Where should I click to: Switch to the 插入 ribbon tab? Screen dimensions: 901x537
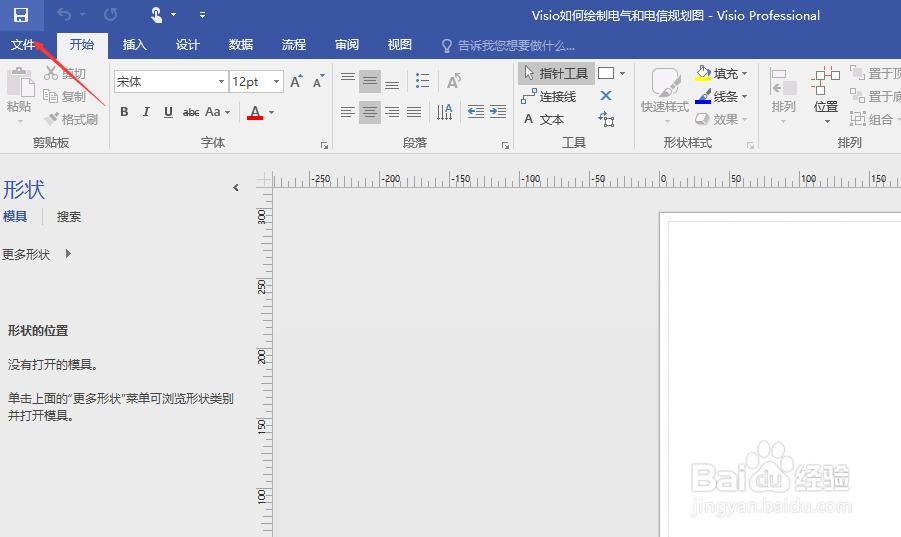[x=134, y=45]
